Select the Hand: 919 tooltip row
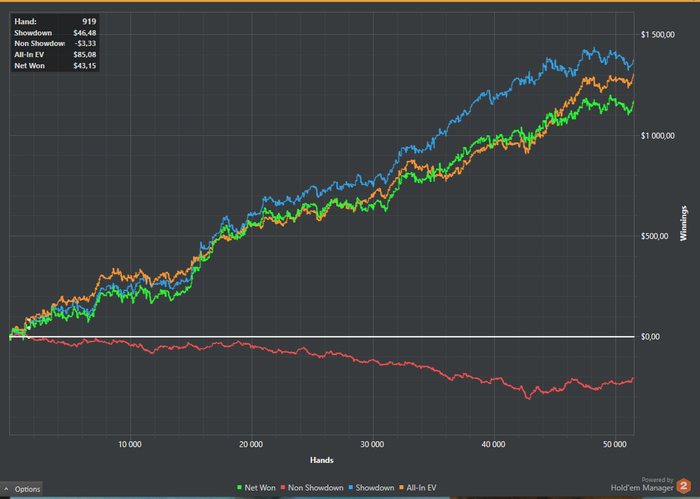The image size is (700, 499). (55, 21)
